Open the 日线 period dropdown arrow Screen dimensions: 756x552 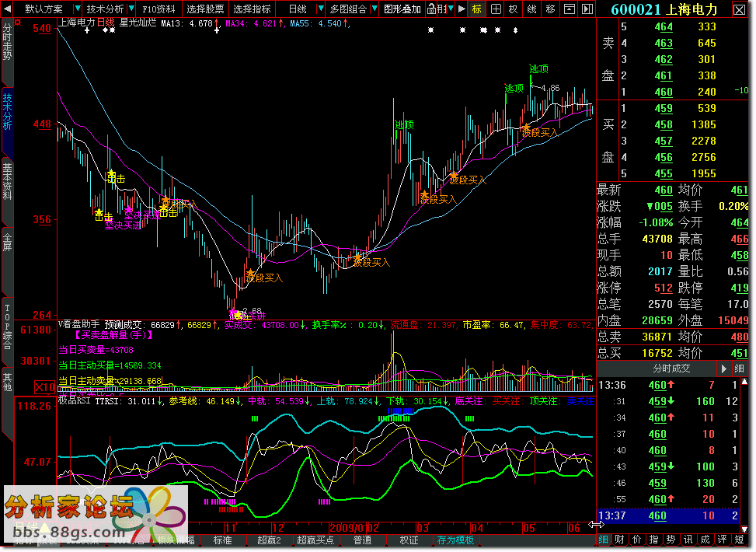320,9
